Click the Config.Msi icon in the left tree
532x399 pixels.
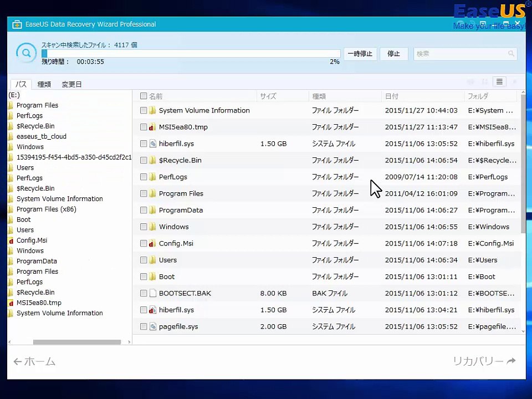tap(11, 241)
